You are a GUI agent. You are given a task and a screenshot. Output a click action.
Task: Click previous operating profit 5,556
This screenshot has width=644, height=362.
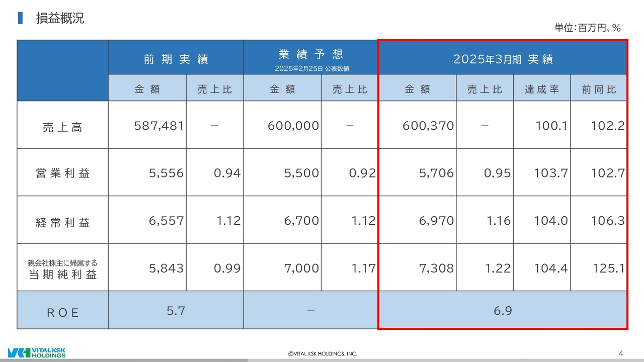[167, 173]
